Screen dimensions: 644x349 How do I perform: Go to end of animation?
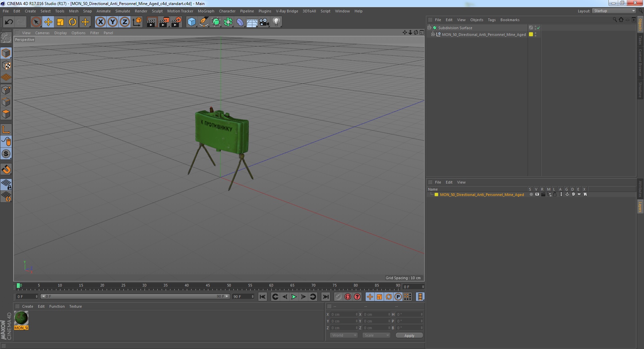(325, 297)
